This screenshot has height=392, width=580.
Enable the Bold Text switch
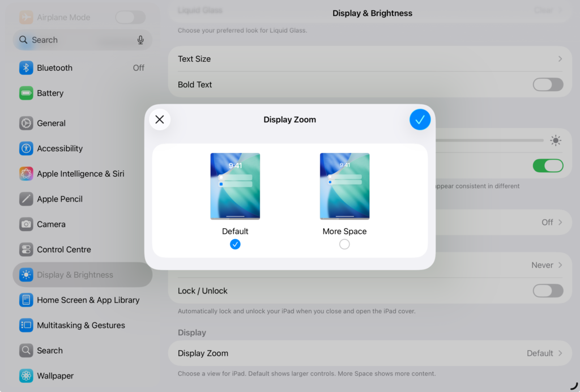[x=547, y=84]
